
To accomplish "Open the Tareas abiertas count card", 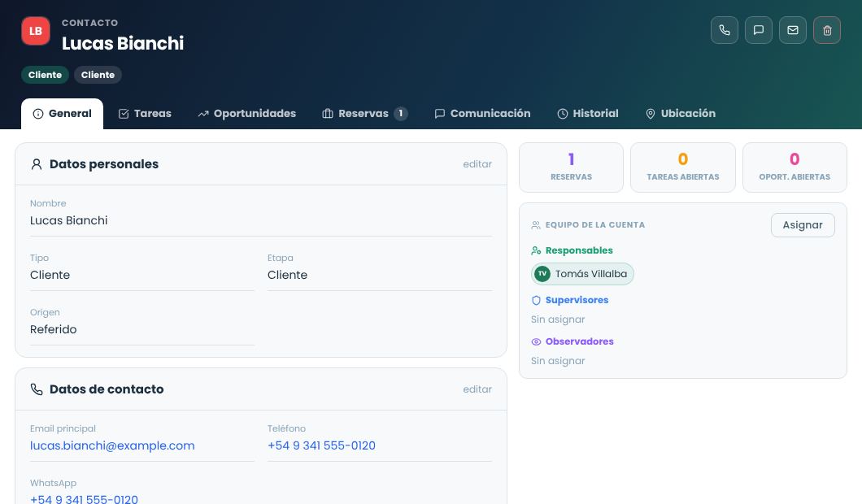I will 683,167.
